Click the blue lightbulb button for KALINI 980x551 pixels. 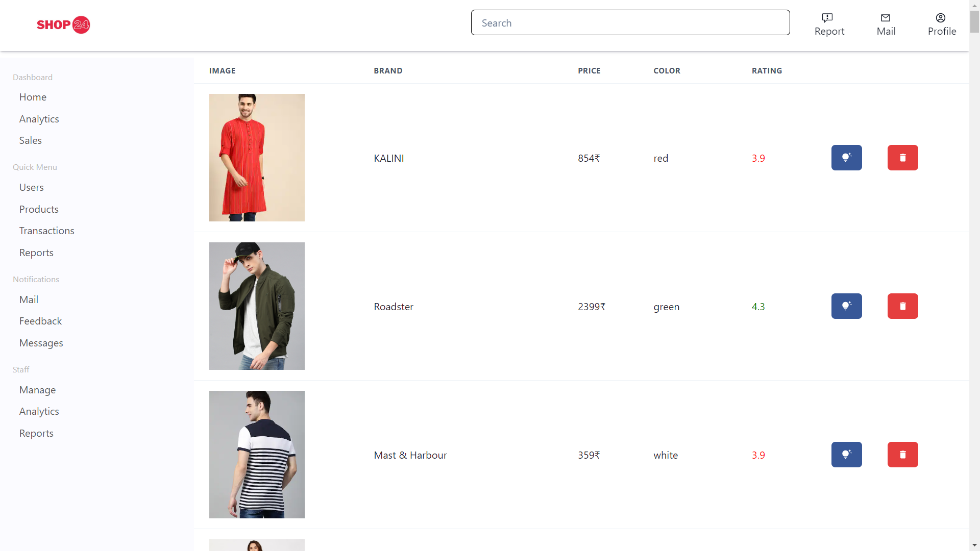coord(846,158)
